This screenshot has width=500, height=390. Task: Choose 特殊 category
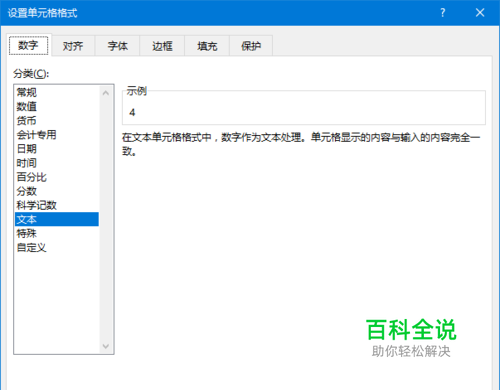(57, 233)
